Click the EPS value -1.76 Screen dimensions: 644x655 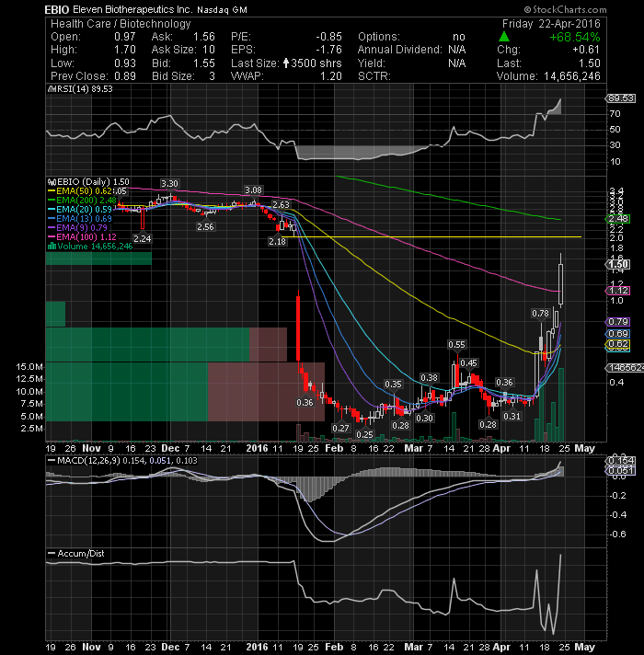pyautogui.click(x=328, y=50)
